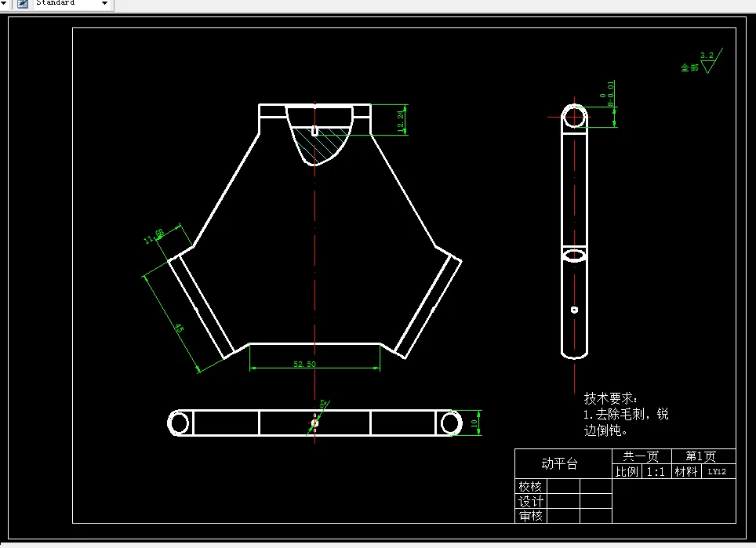Select the 设计 cell in the title block
The image size is (756, 548).
(x=531, y=501)
